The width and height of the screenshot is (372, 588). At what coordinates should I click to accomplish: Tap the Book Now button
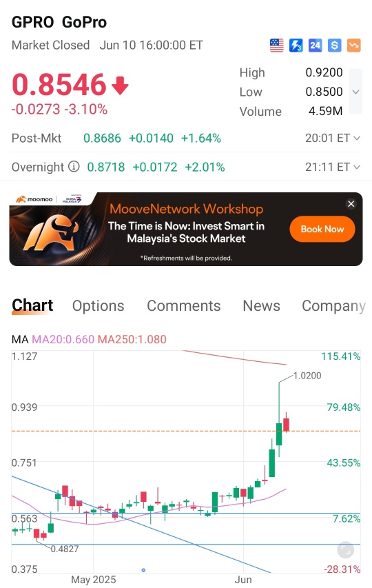click(x=322, y=229)
